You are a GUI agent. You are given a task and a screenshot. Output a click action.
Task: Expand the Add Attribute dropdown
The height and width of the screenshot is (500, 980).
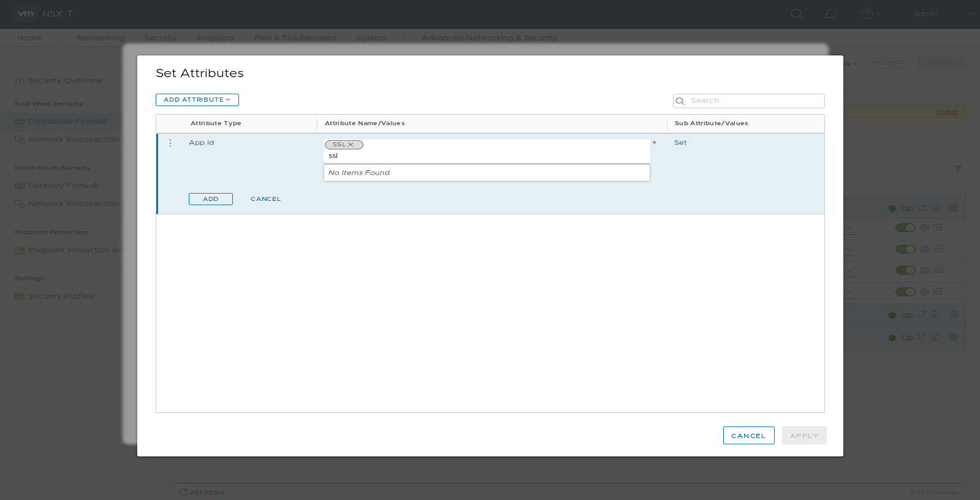tap(197, 100)
